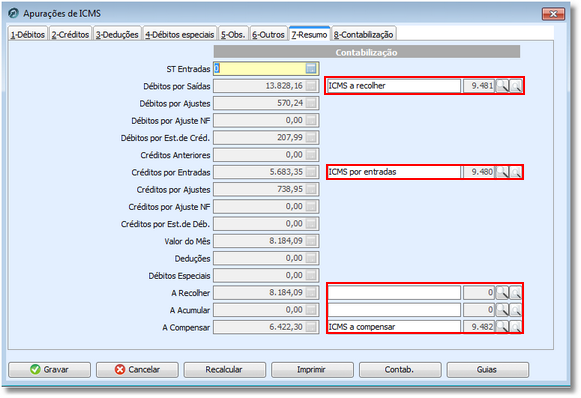This screenshot has width=581, height=398.
Task: Open calculator icon in ST Entradas field
Action: coord(311,68)
